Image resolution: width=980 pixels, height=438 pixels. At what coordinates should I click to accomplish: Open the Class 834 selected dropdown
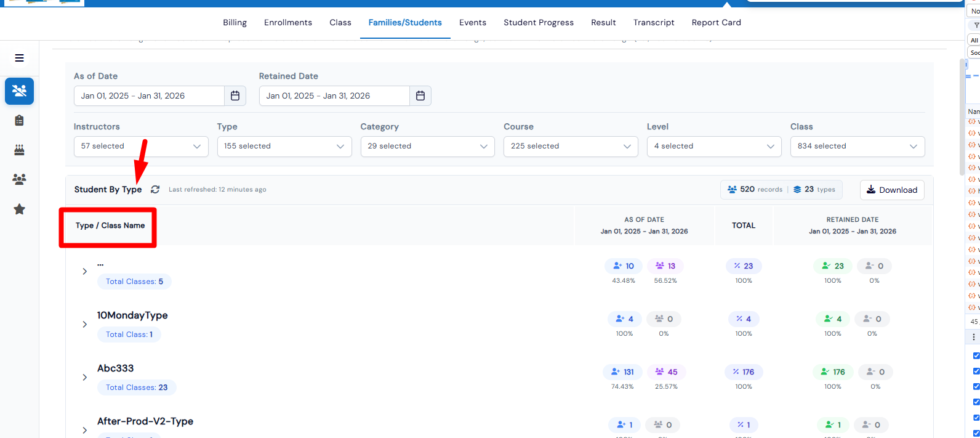857,147
